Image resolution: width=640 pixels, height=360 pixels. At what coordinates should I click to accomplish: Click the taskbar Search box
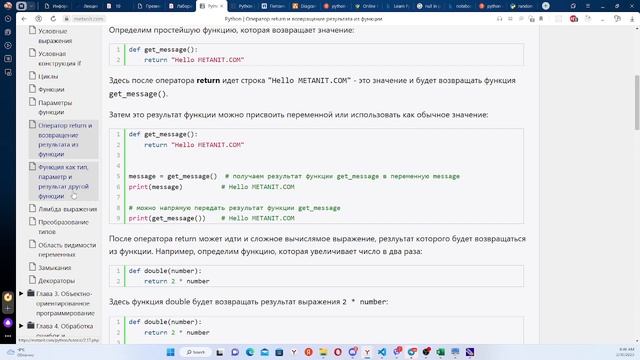(x=196, y=352)
